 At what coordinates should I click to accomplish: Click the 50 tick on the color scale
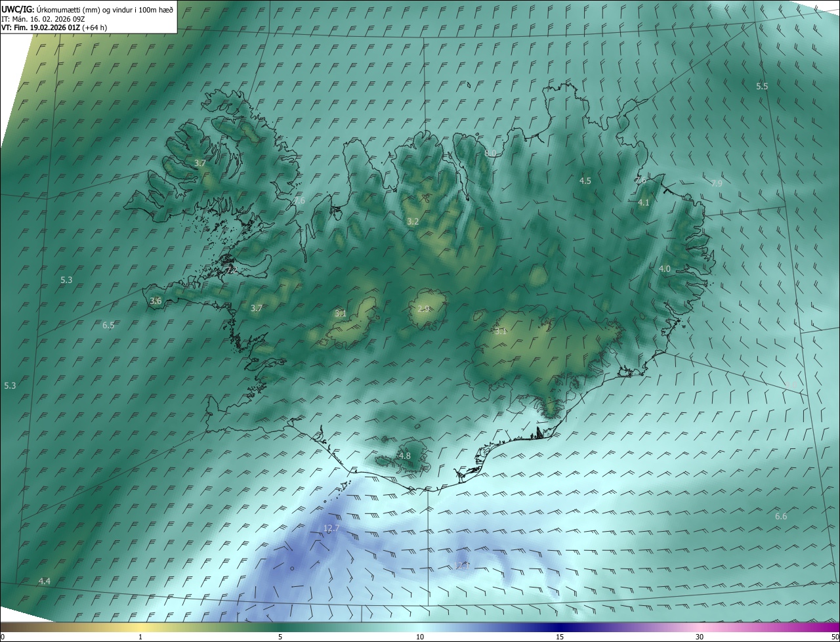click(835, 637)
